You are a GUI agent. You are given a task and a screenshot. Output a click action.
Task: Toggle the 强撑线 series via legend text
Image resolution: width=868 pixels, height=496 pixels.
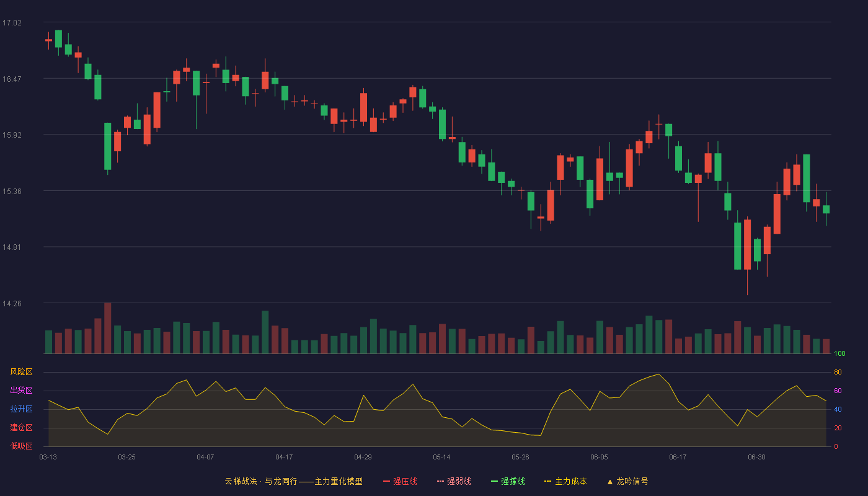click(513, 481)
